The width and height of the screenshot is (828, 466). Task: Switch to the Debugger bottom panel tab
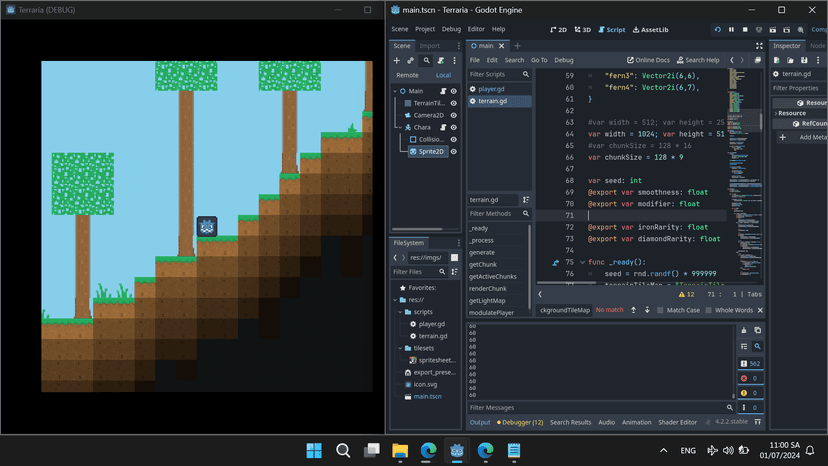(x=520, y=422)
